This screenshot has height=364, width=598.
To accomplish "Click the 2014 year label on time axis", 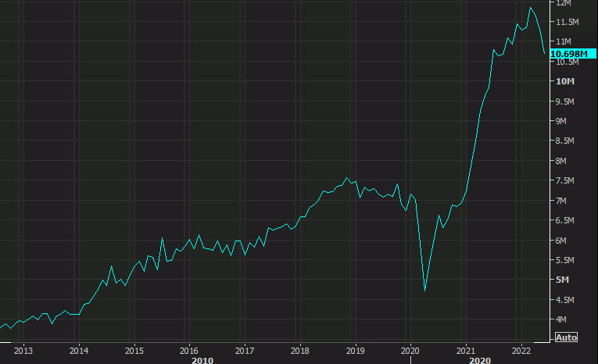I will (79, 351).
